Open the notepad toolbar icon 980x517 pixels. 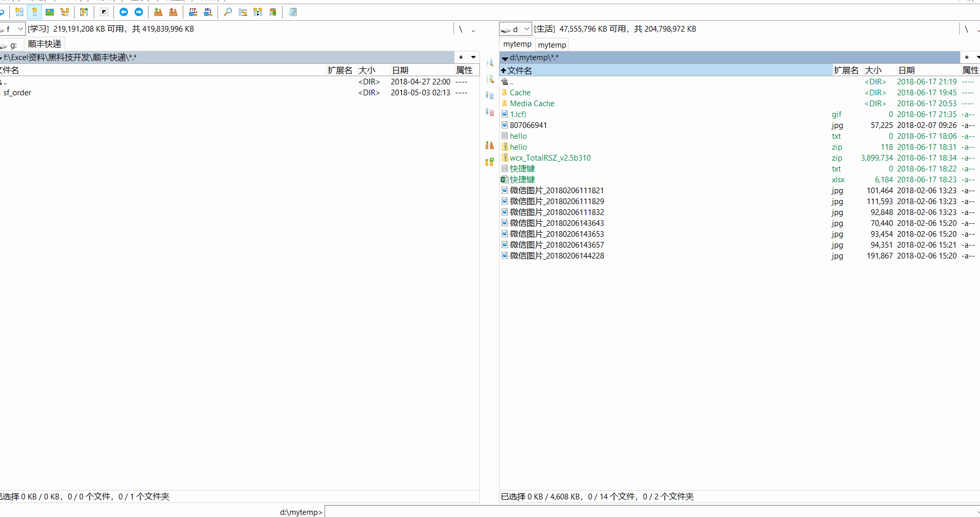point(292,12)
